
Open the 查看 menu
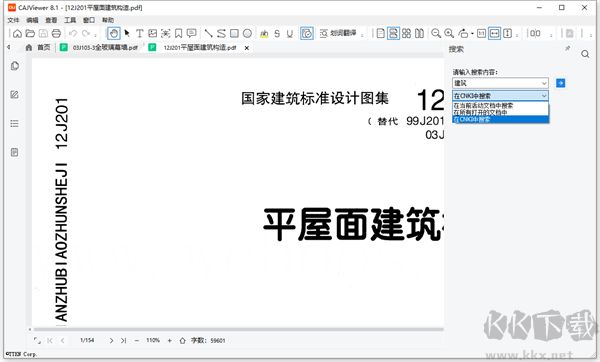pyautogui.click(x=51, y=20)
